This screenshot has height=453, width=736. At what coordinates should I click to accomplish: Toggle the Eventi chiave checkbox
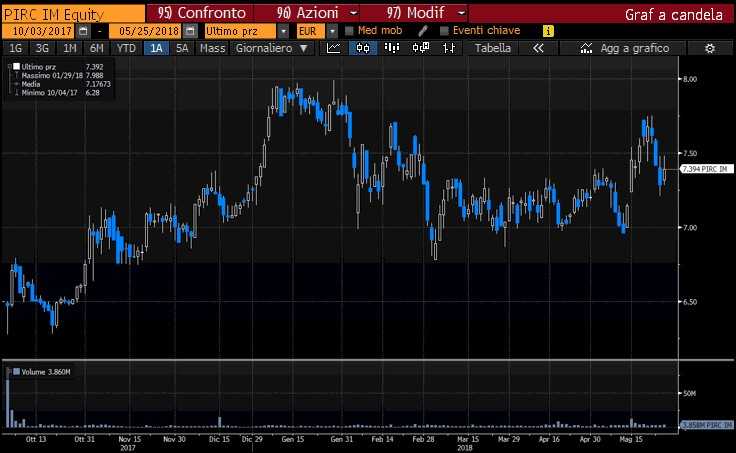444,31
